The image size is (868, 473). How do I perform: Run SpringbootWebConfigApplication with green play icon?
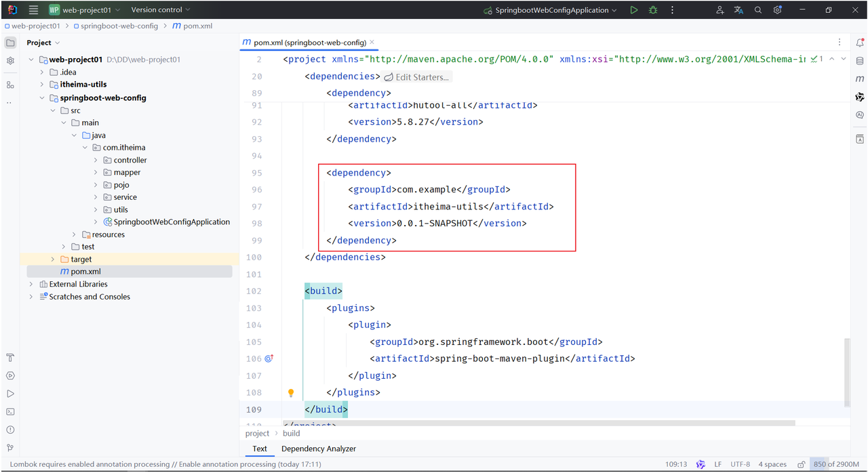[x=633, y=10]
